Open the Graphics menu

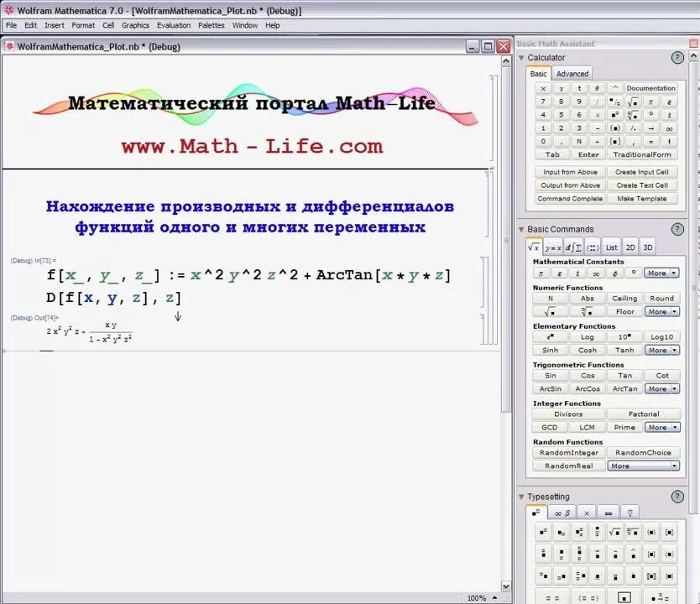click(135, 25)
